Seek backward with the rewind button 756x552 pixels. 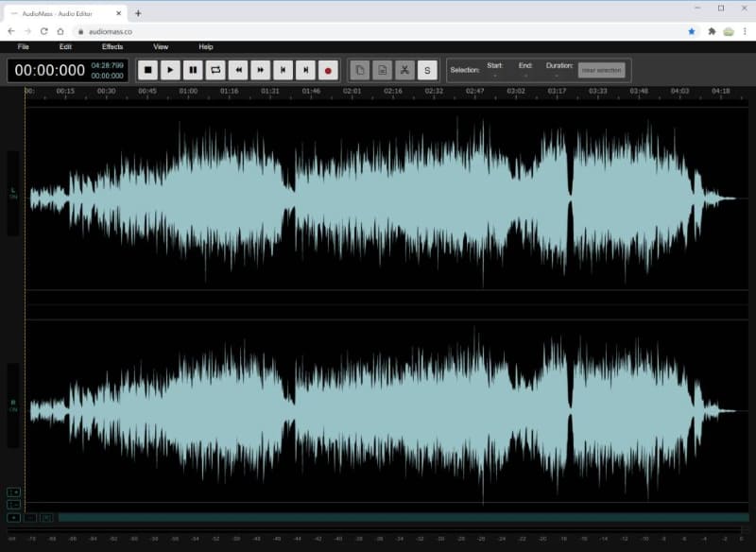pyautogui.click(x=238, y=70)
